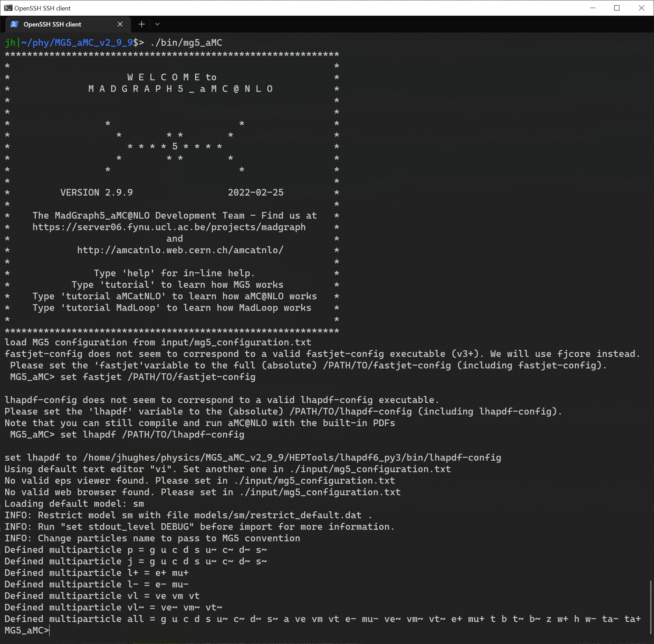The height and width of the screenshot is (644, 654).
Task: Maximize the terminal window
Action: tap(617, 8)
